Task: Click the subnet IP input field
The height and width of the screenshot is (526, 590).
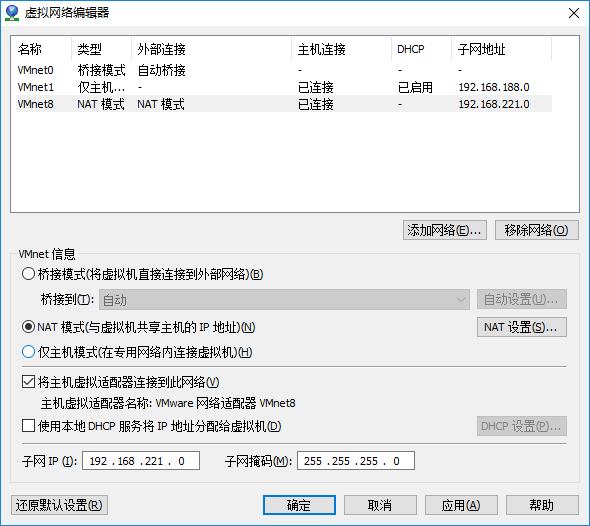Action: (141, 461)
